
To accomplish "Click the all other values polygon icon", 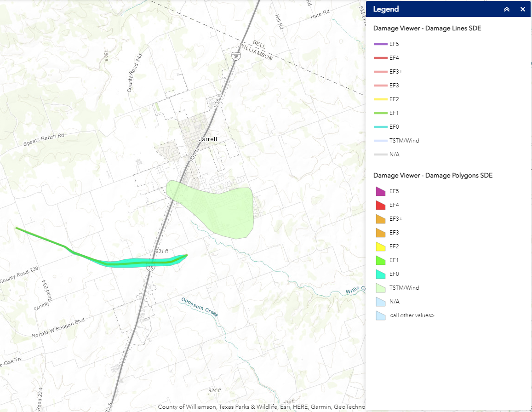I will [x=381, y=315].
